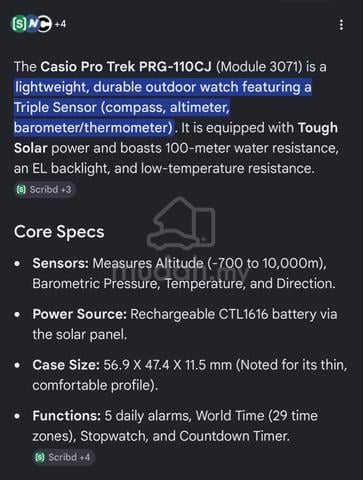Screen dimensions: 363x480
Task: Open the three-dot more options menu
Action: (341, 25)
